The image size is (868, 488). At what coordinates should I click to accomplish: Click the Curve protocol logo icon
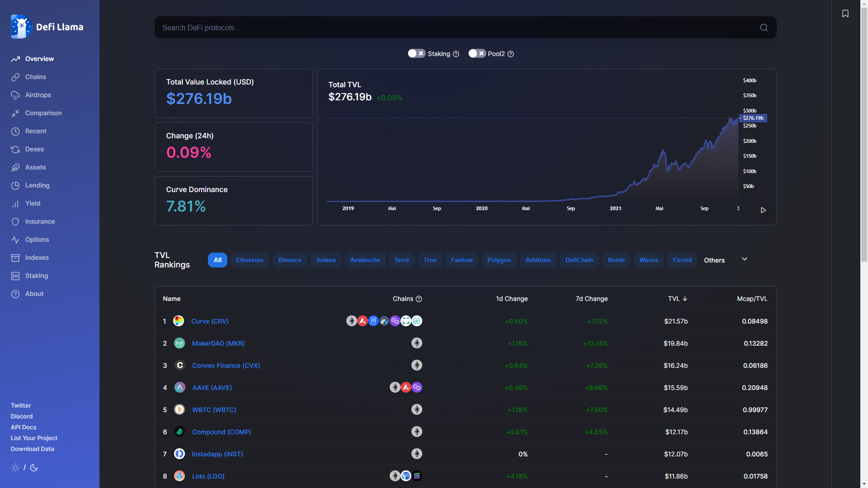[x=179, y=321]
